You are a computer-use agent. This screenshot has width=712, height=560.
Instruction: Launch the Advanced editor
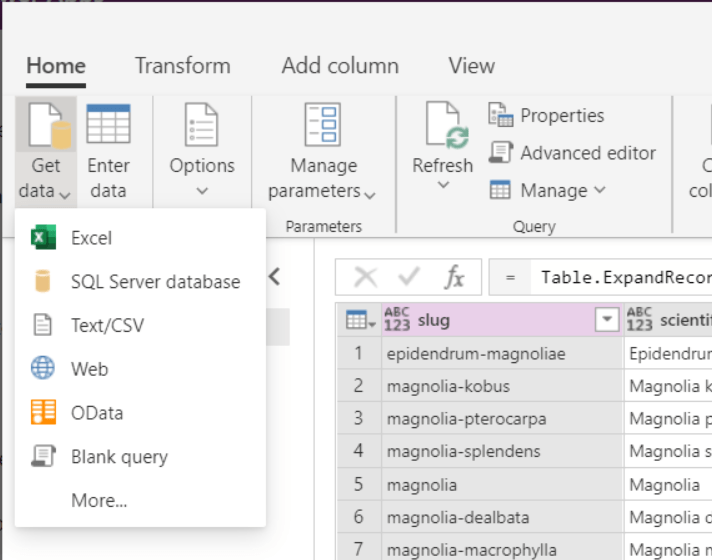coord(572,153)
